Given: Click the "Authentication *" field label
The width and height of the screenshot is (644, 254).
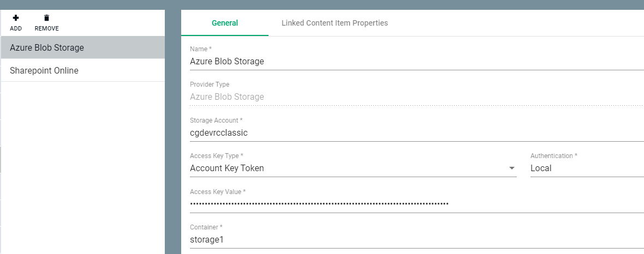Looking at the screenshot, I should click(x=553, y=156).
